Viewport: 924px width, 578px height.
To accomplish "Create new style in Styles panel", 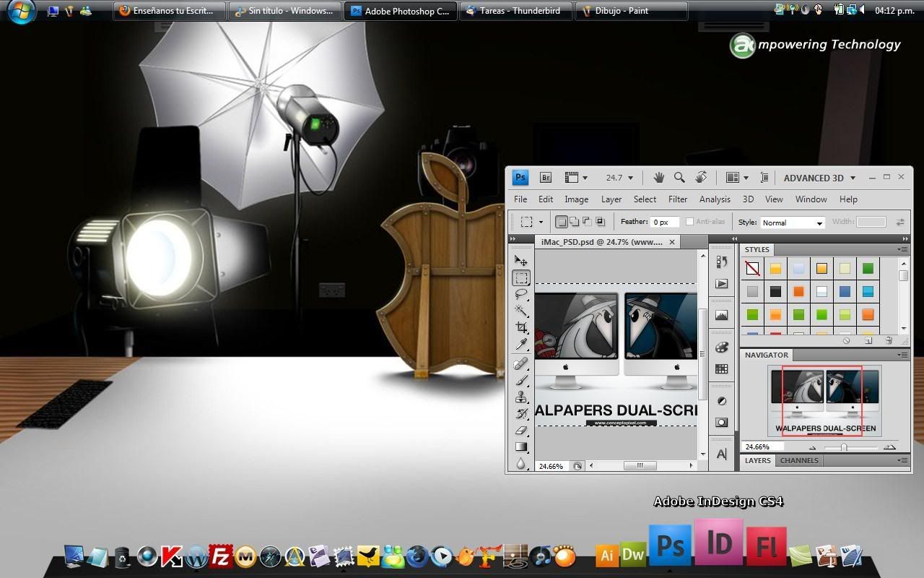I will click(x=868, y=340).
